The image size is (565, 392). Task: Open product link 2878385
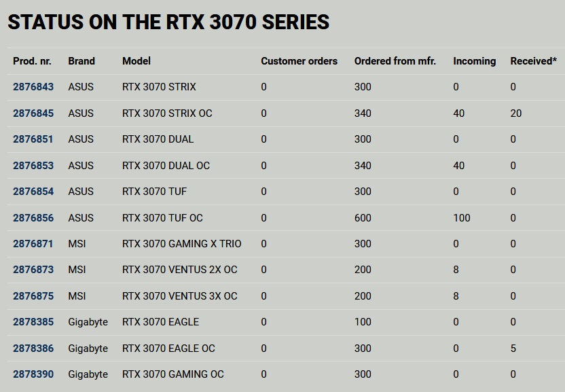coord(33,322)
